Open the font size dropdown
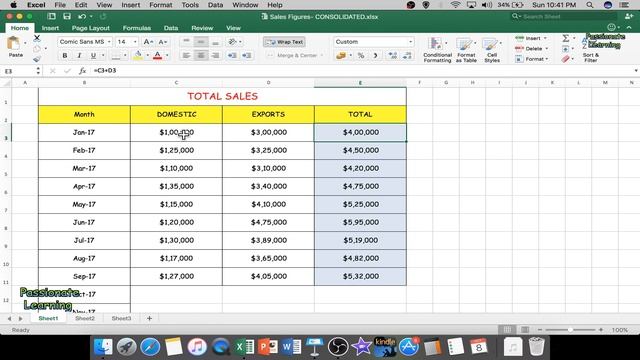Viewport: 640px width, 360px height. 135,42
